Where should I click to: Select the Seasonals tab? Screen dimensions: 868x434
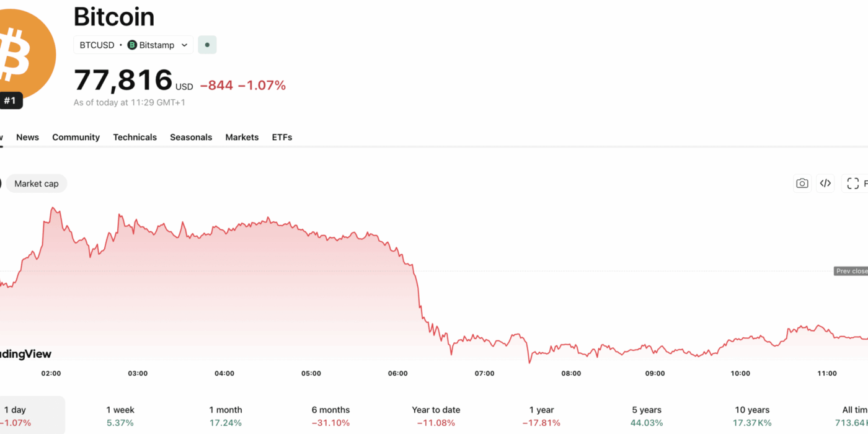click(x=191, y=137)
